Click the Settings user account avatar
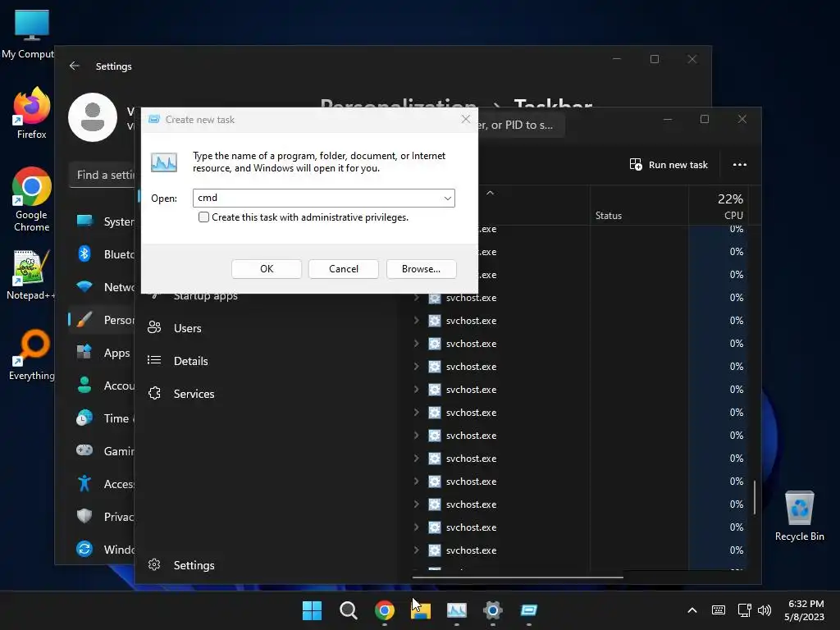 [x=92, y=117]
